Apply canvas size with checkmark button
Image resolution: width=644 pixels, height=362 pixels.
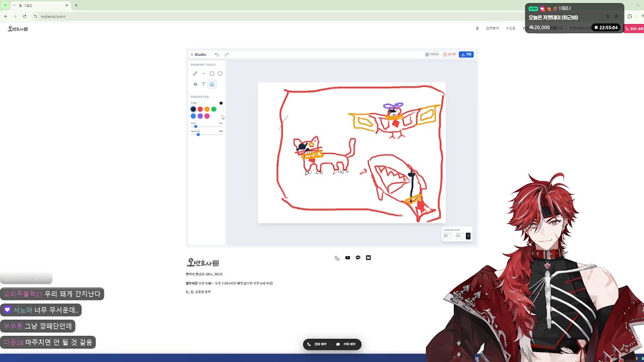pos(468,236)
